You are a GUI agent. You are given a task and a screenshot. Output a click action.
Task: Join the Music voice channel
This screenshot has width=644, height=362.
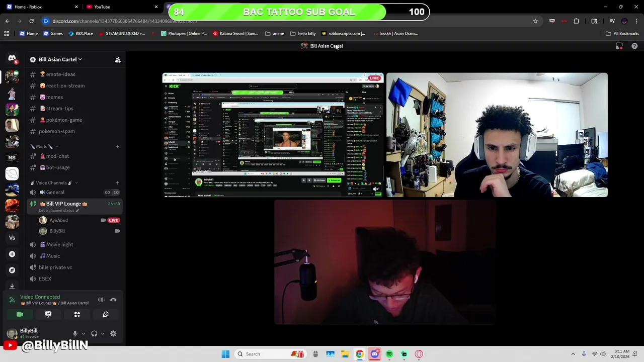click(x=74, y=256)
